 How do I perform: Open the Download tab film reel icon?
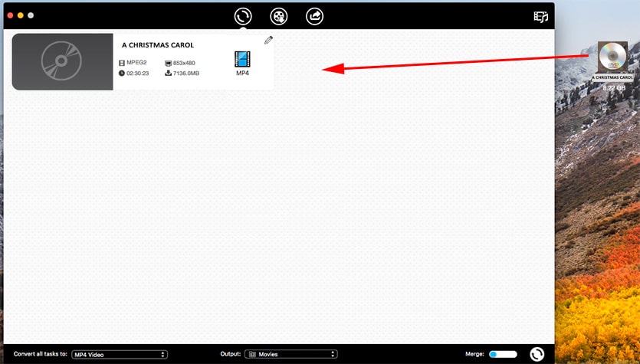tap(279, 17)
